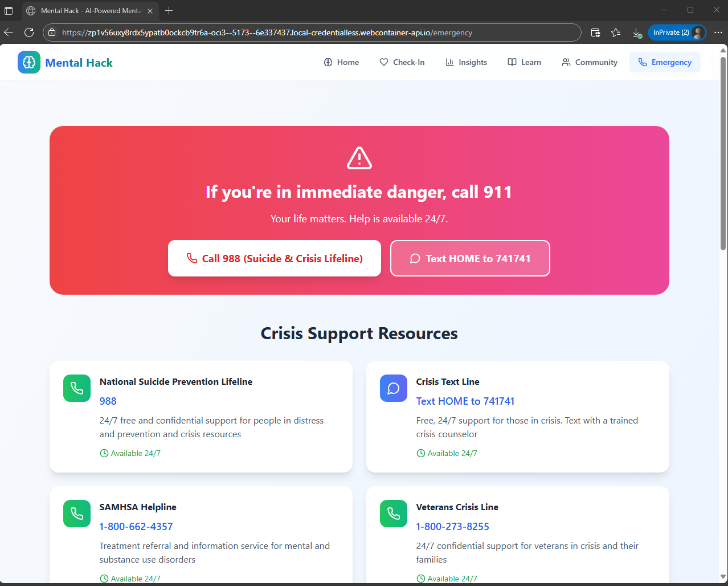Click the green phone icon for National Suicide Prevention Lifeline
The image size is (728, 586).
coord(77,388)
